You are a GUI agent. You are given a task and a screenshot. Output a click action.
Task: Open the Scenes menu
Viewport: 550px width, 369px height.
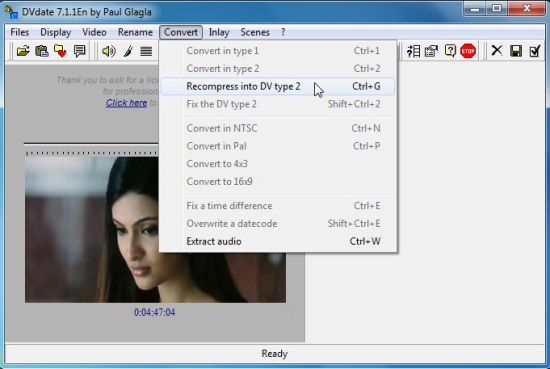pyautogui.click(x=255, y=32)
